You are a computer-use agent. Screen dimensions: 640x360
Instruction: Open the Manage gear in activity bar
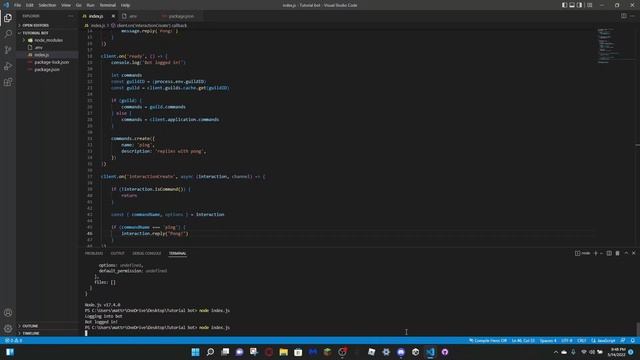[x=8, y=329]
